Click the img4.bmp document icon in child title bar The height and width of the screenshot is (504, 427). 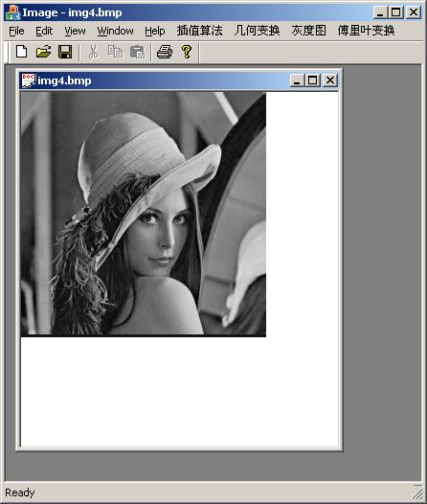28,80
